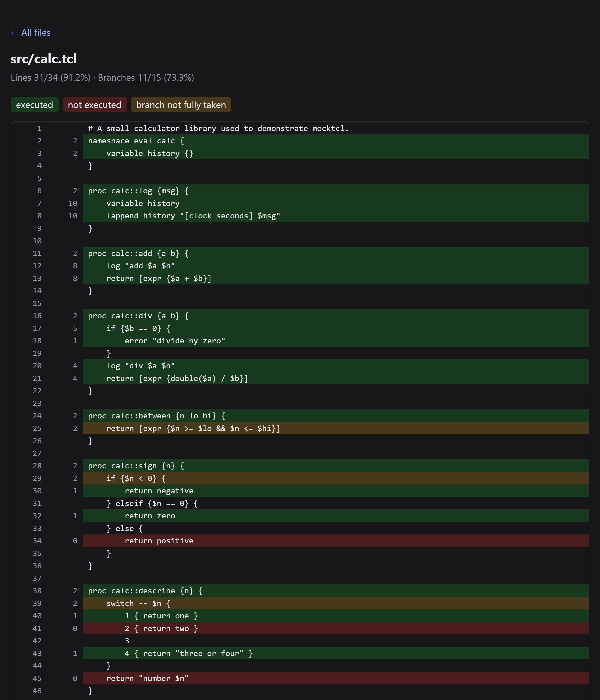600x700 pixels.
Task: Click the unexecuted '2 { return two }' line
Action: coord(336,628)
